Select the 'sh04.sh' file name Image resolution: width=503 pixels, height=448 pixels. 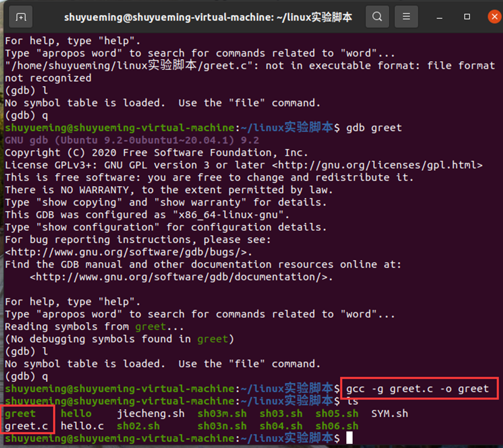point(281,426)
